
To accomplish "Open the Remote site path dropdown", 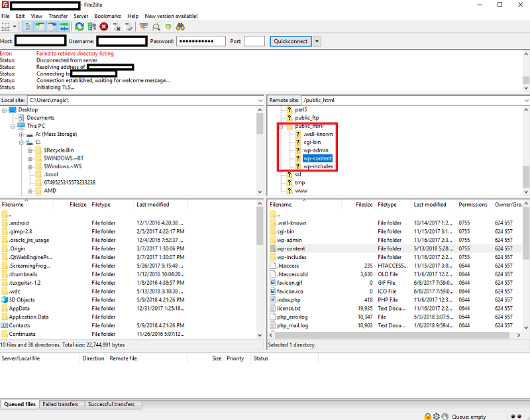I will click(x=527, y=100).
